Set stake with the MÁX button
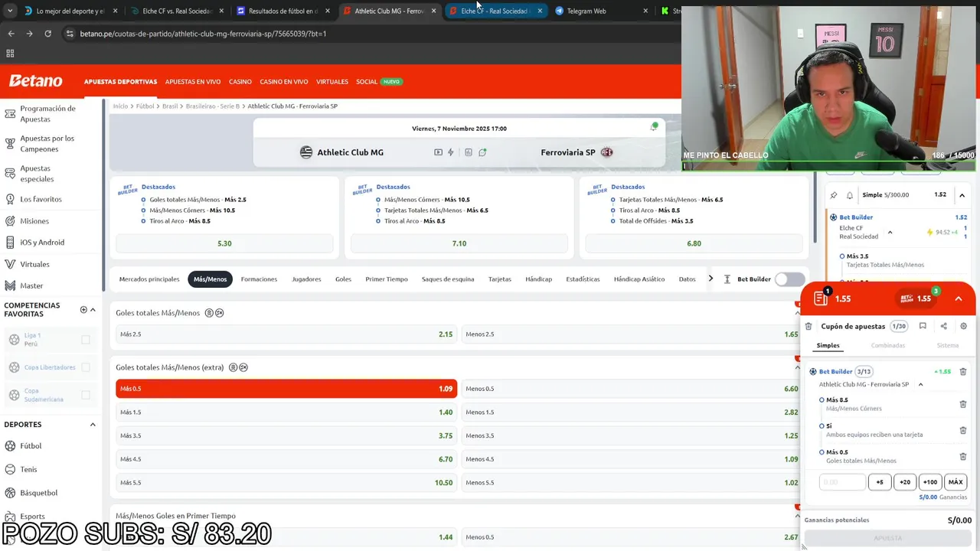Viewport: 980px width, 551px height. coord(955,482)
